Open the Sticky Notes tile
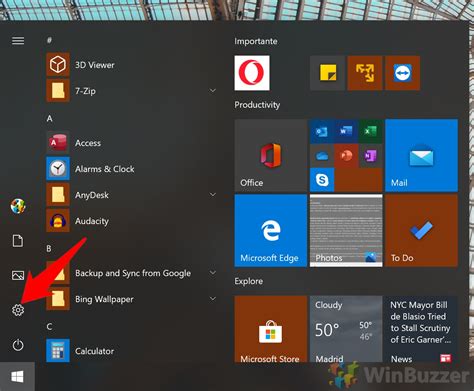474x391 pixels. click(x=328, y=73)
